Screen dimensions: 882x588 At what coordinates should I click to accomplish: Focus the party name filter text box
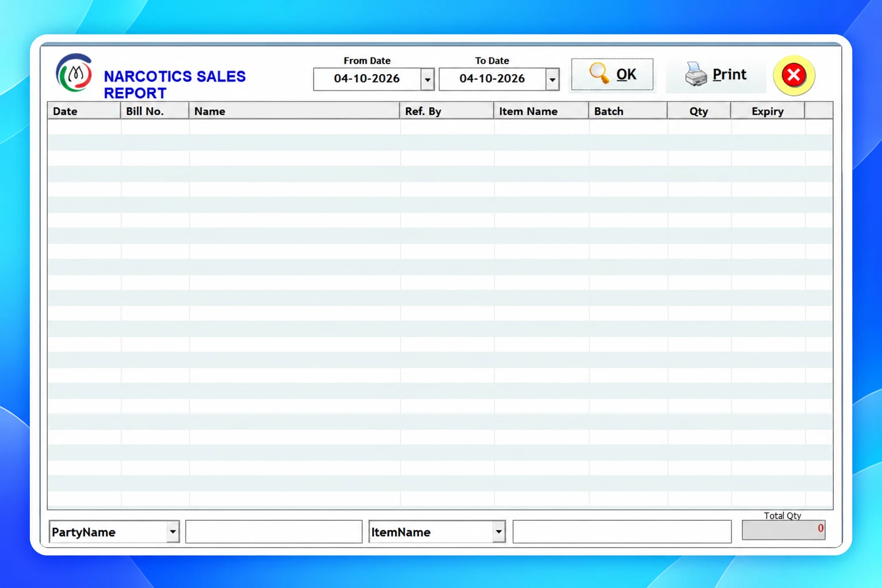(x=274, y=532)
